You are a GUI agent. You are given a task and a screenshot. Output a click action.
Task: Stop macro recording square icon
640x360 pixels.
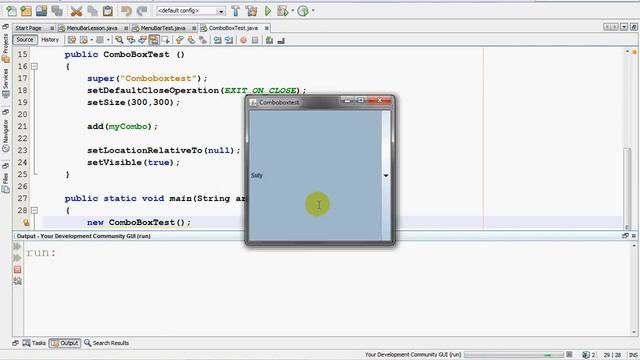coord(255,40)
